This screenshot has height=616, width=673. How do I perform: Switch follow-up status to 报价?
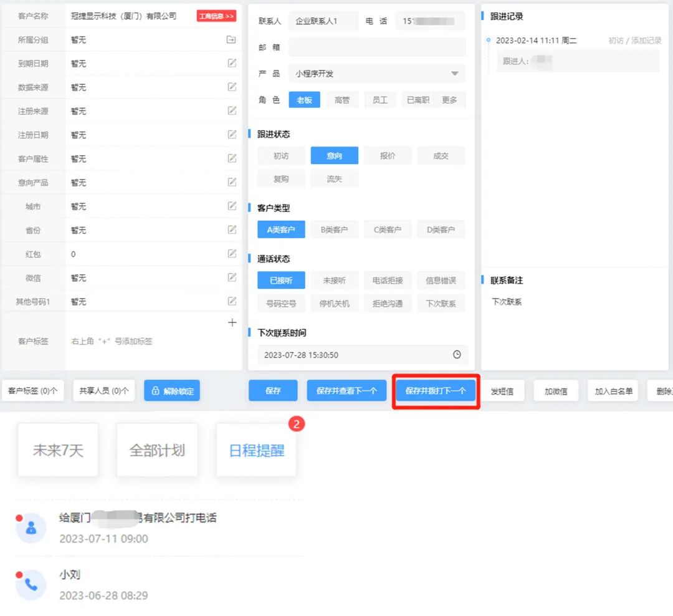click(x=388, y=155)
